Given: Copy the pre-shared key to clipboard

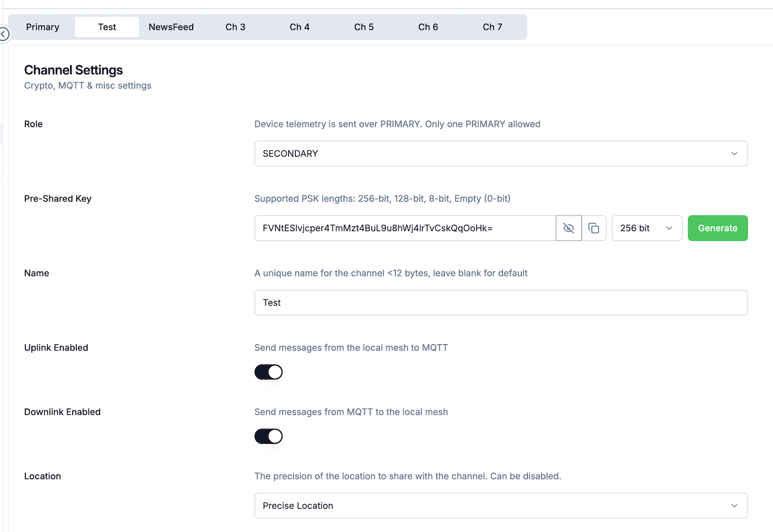Looking at the screenshot, I should (x=594, y=228).
